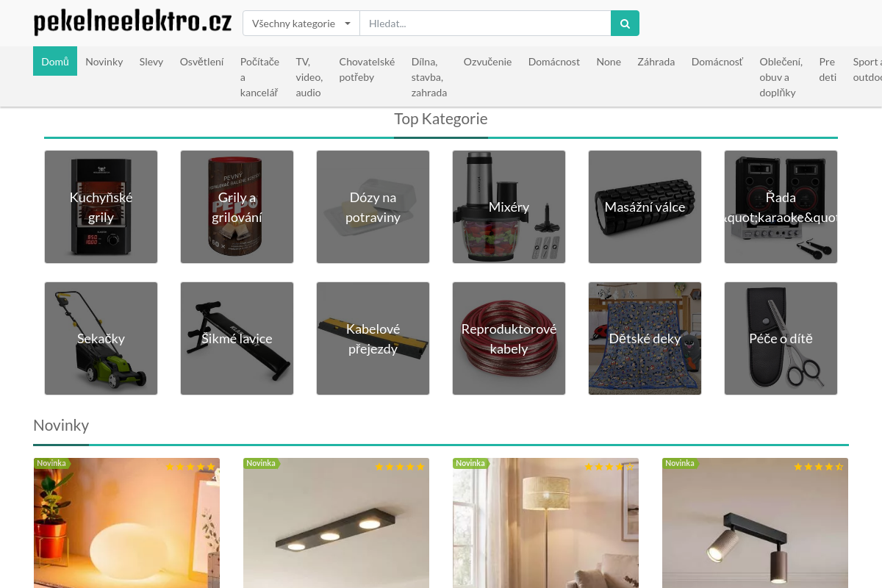Open the Dětské deky category tile
882x588 pixels.
pyautogui.click(x=645, y=339)
